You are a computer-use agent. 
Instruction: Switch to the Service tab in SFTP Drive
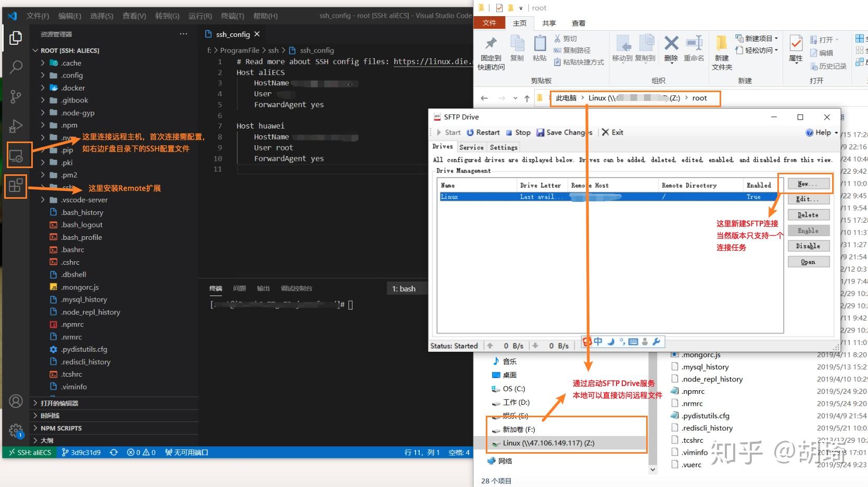[471, 147]
